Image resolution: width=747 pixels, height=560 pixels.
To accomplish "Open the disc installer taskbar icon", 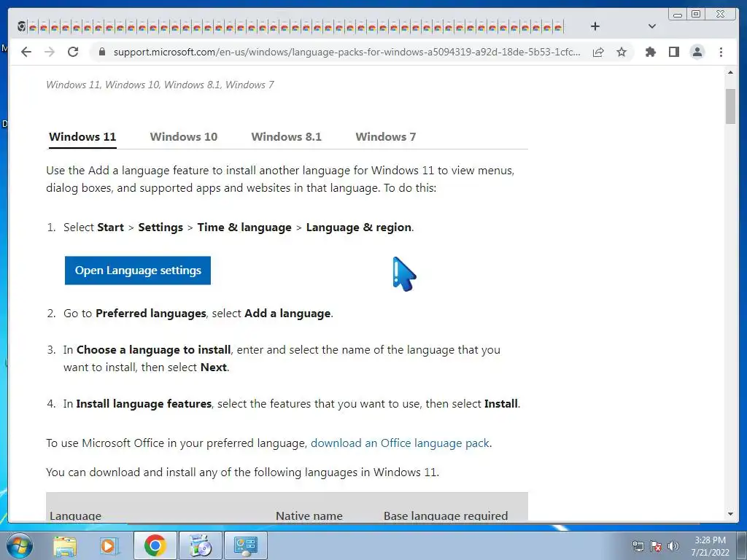I will point(200,545).
